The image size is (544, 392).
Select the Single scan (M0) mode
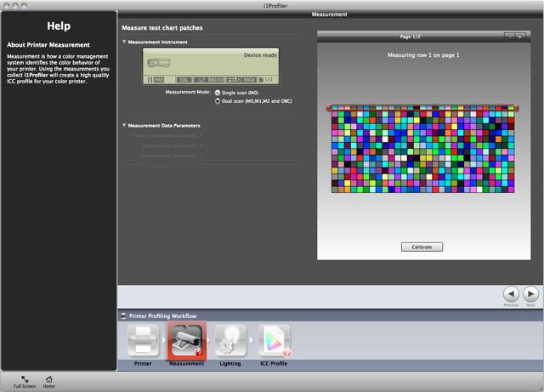[218, 93]
